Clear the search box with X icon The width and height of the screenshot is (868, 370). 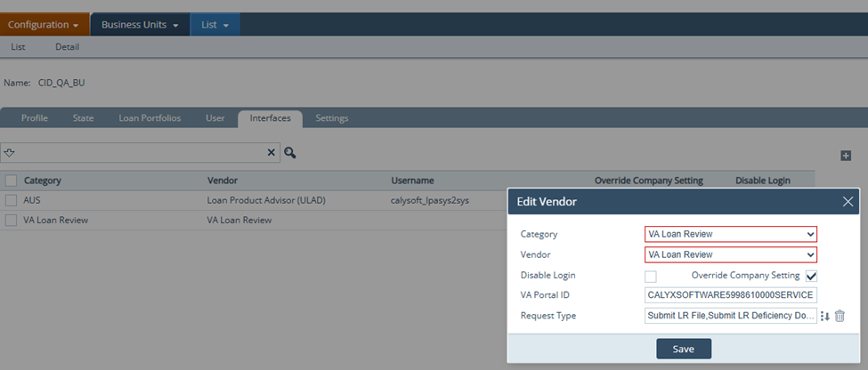click(x=272, y=153)
